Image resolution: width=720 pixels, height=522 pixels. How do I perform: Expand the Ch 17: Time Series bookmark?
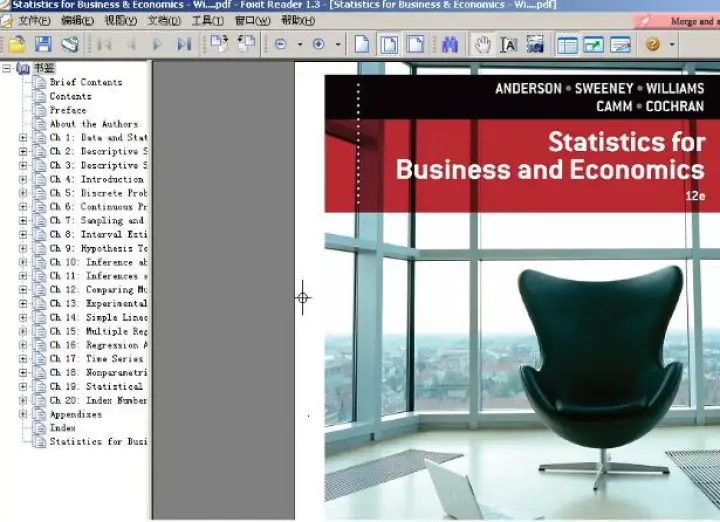click(x=22, y=359)
